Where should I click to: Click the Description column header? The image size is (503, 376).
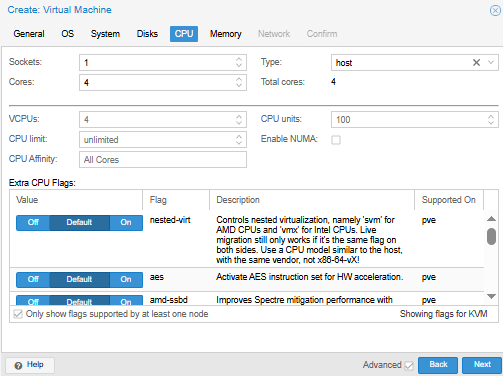pyautogui.click(x=312, y=200)
